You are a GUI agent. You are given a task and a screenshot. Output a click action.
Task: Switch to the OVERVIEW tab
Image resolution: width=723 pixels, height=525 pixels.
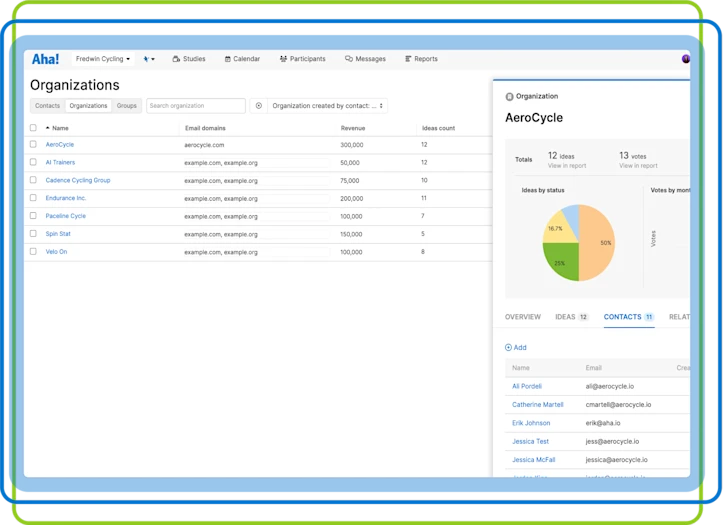522,317
